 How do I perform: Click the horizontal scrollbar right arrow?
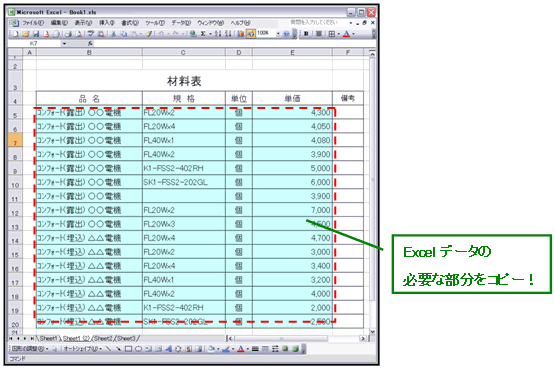point(363,339)
